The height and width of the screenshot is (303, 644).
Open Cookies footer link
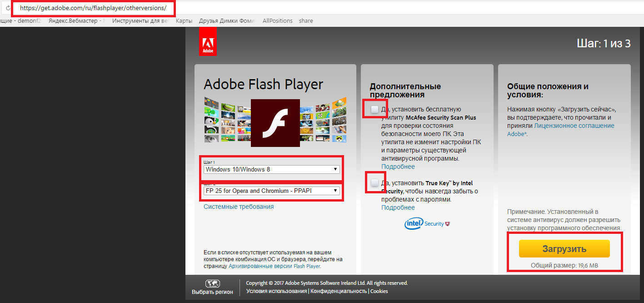tap(379, 291)
